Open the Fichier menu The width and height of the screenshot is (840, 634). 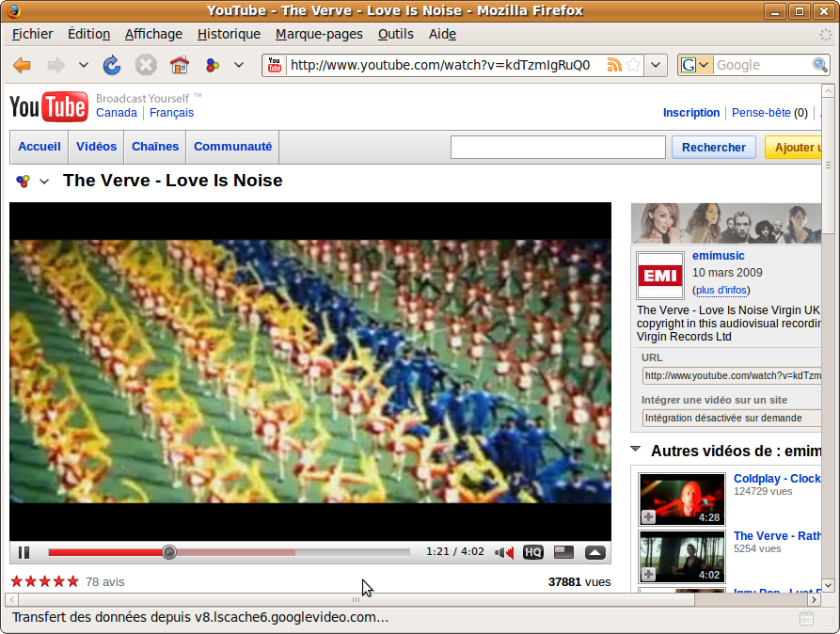33,34
